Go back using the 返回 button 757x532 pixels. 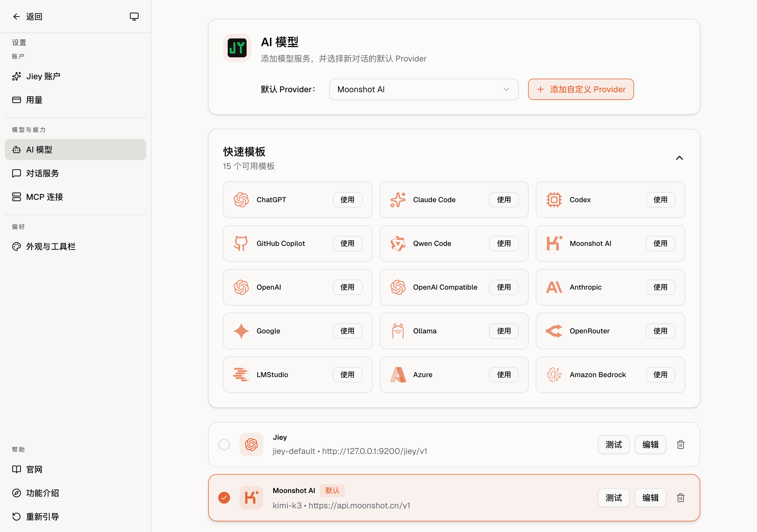click(x=28, y=17)
